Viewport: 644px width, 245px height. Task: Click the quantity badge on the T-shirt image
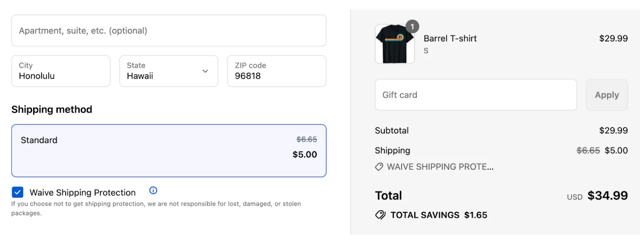[x=412, y=27]
